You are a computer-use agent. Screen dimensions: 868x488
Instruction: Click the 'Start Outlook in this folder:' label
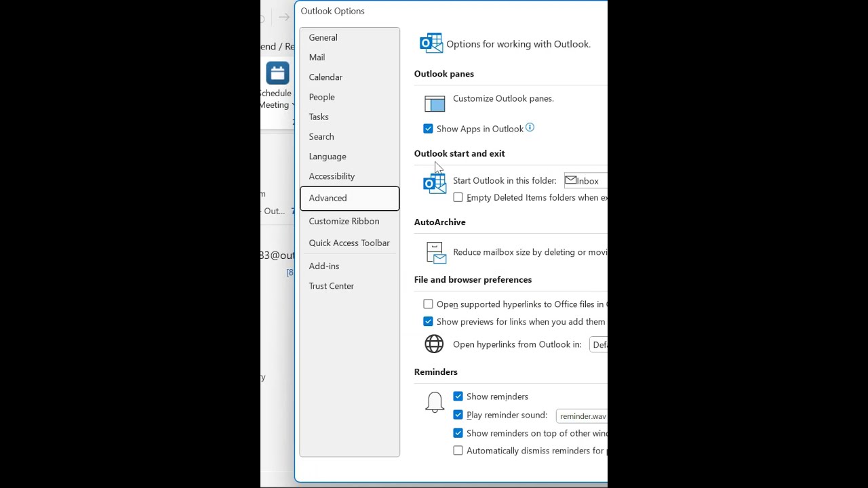point(505,181)
